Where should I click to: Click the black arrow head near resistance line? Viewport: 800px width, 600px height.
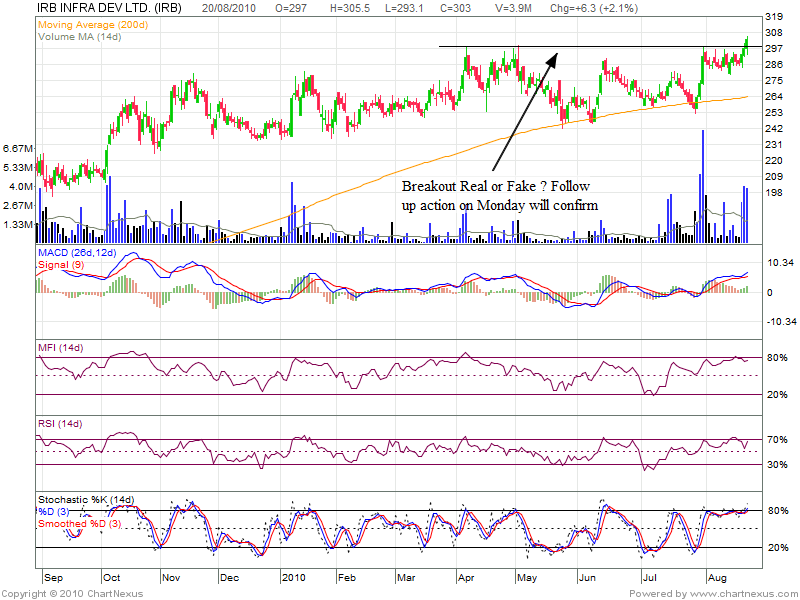point(551,58)
